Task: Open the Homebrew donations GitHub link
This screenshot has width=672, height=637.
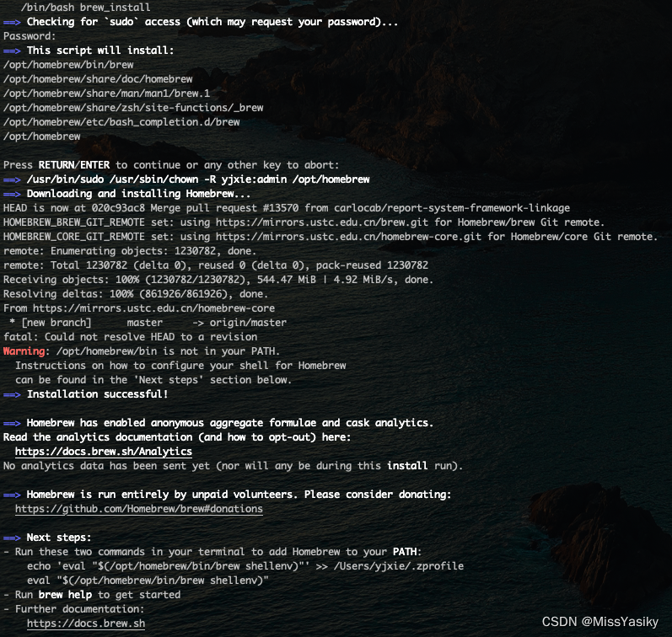Action: pyautogui.click(x=139, y=509)
